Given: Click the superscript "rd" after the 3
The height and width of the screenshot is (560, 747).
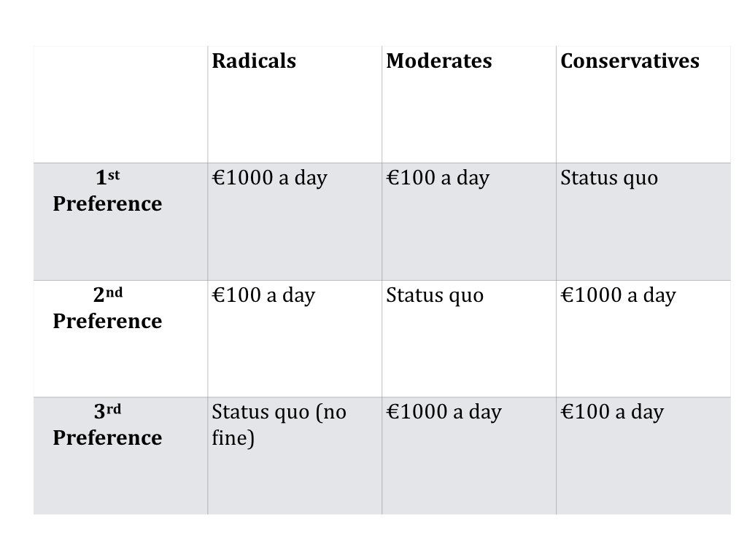Looking at the screenshot, I should pos(114,408).
